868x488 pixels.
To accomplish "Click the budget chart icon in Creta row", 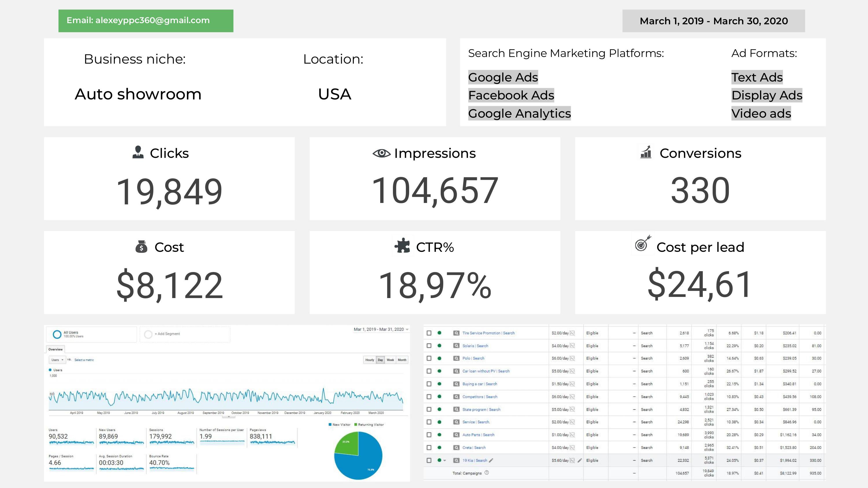I will (572, 448).
